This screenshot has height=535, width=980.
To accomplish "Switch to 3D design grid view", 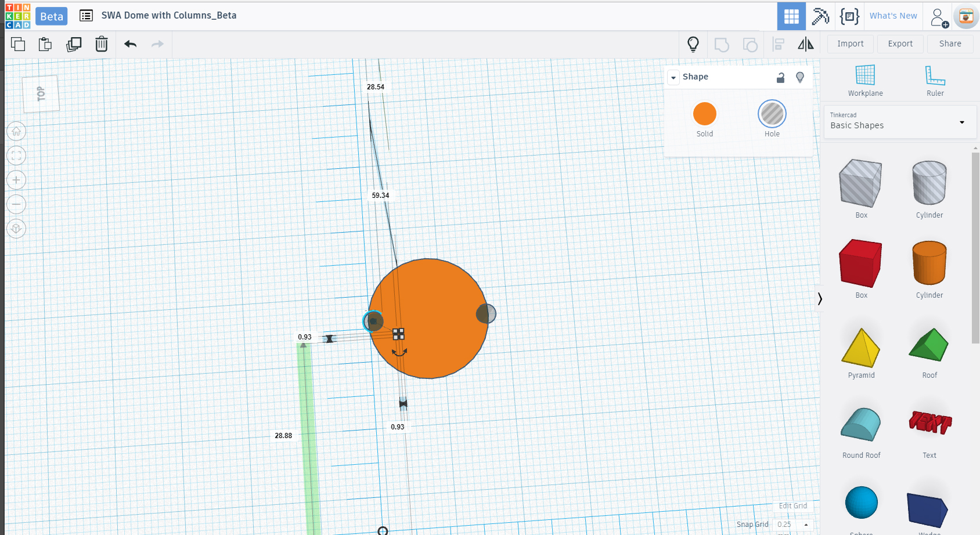I will [x=791, y=16].
